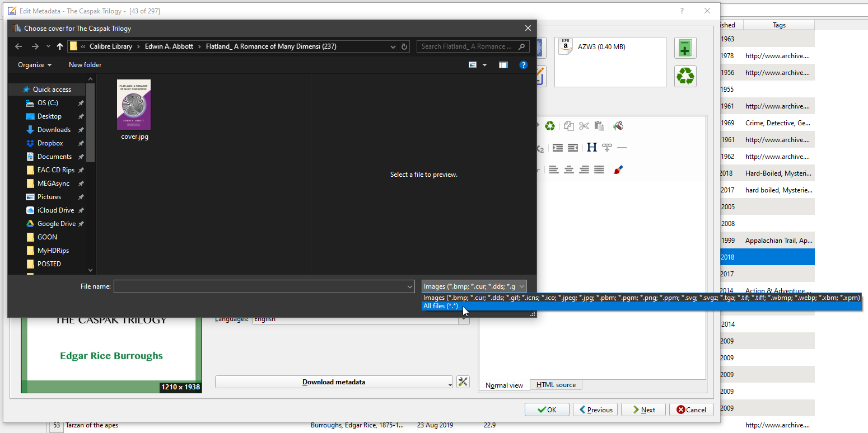Open Pictures in the sidebar
Screen dimensions: 868x433
click(49, 197)
